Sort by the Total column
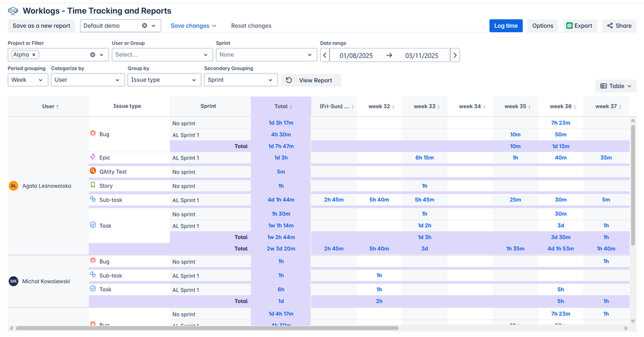 tap(281, 107)
